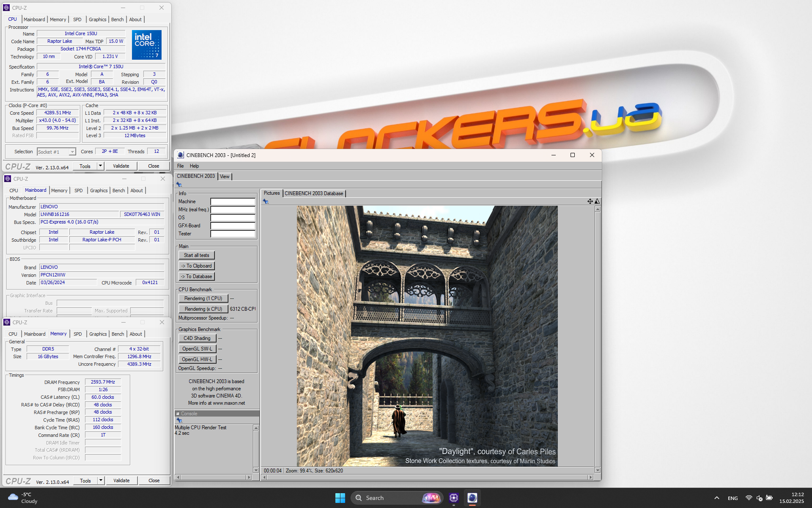Image resolution: width=812 pixels, height=508 pixels.
Task: Click the triangle zoom icon above the picture
Action: pyautogui.click(x=597, y=202)
